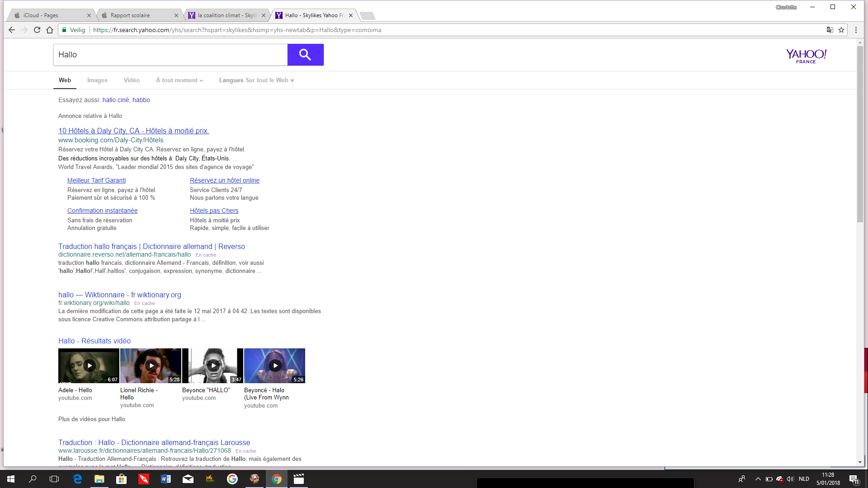Open Word from the taskbar
This screenshot has height=488, width=868.
pyautogui.click(x=165, y=479)
